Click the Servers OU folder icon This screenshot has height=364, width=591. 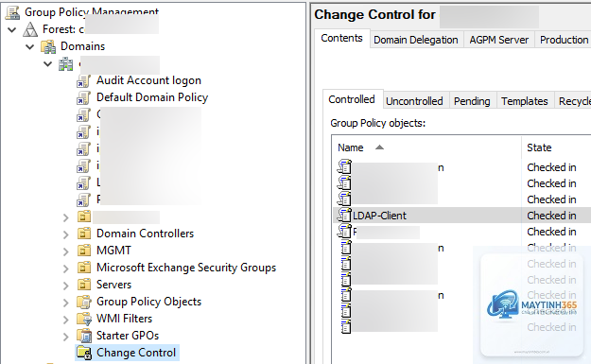point(83,285)
